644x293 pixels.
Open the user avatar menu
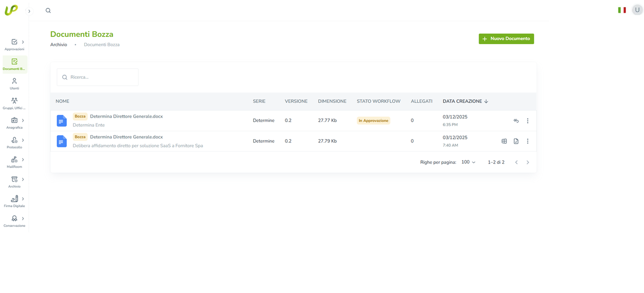pos(637,10)
